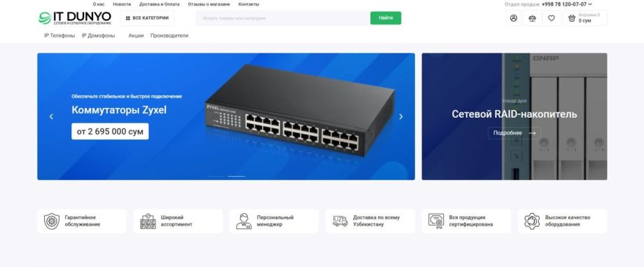Click the warranty service shield icon

coord(52,221)
